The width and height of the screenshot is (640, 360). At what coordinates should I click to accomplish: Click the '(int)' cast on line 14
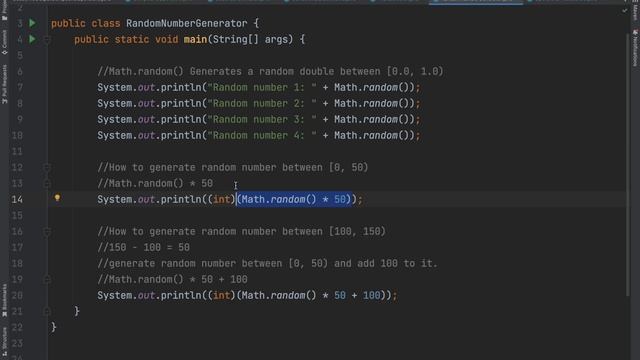click(222, 200)
